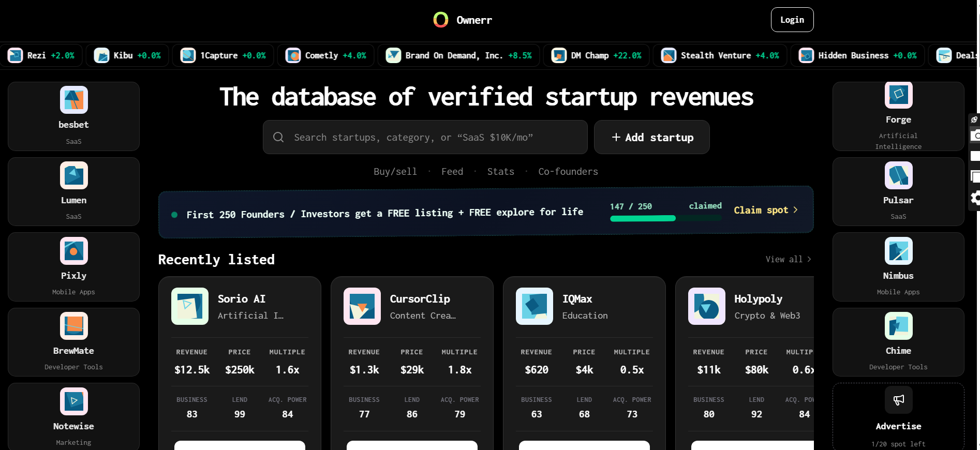980x450 pixels.
Task: Click the Recently listed heading
Action: (x=216, y=260)
